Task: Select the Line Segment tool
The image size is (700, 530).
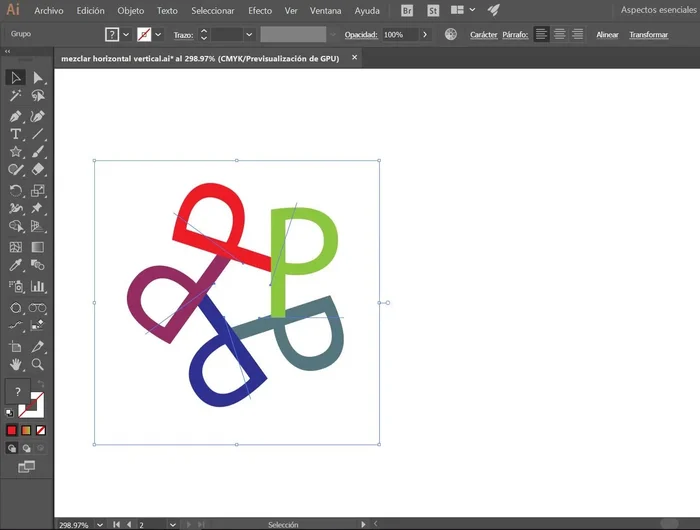Action: click(x=38, y=134)
